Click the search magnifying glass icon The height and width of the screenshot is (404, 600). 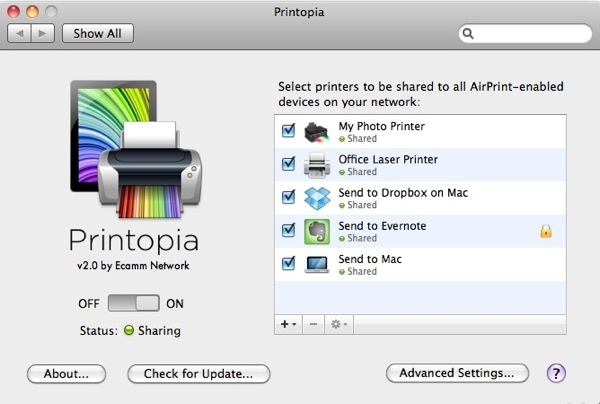(x=468, y=34)
